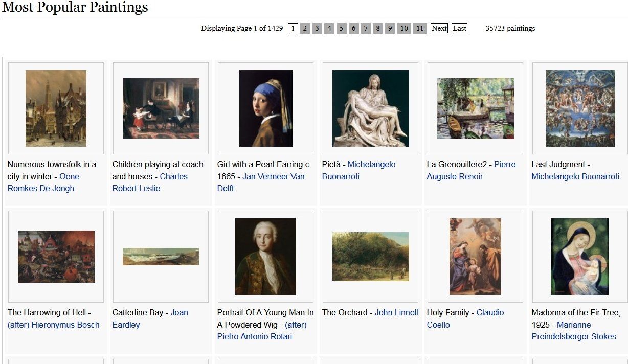Image resolution: width=628 pixels, height=364 pixels.
Task: Click the title 'Catterline Bay' text
Action: pyautogui.click(x=138, y=313)
